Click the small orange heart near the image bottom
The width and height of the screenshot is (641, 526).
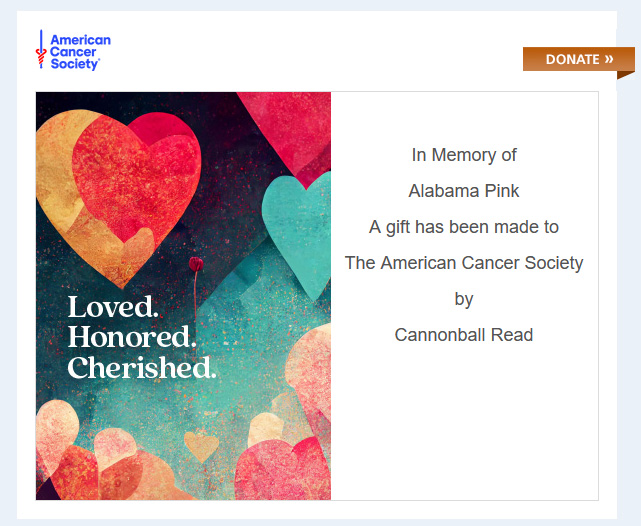coord(201,445)
